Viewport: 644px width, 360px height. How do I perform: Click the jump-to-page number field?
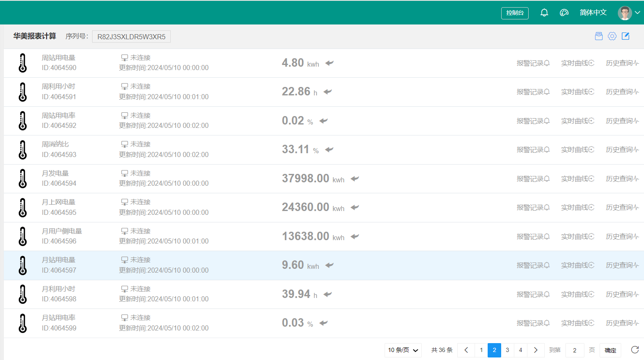click(575, 350)
